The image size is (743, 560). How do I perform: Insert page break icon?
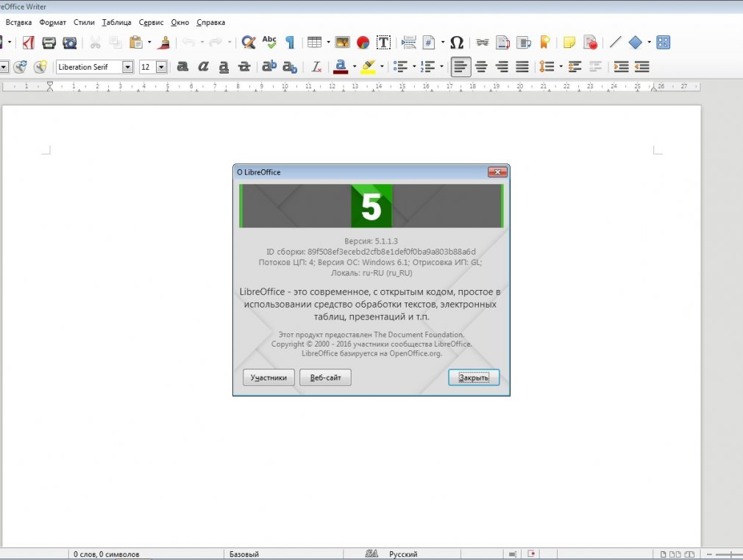408,43
